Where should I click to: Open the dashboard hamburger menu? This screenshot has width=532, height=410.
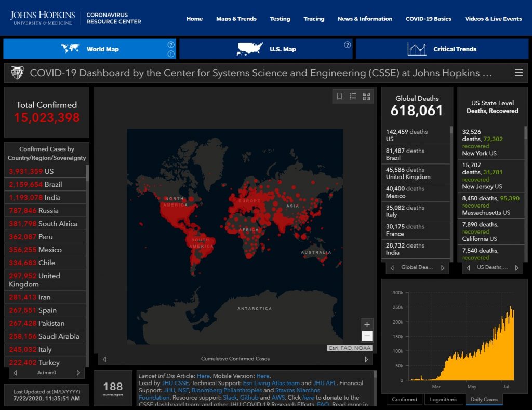click(519, 73)
